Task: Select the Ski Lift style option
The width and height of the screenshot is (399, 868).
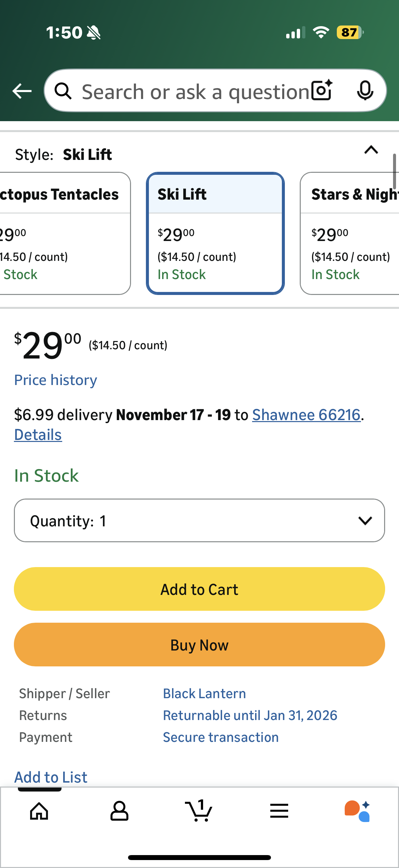Action: click(215, 233)
